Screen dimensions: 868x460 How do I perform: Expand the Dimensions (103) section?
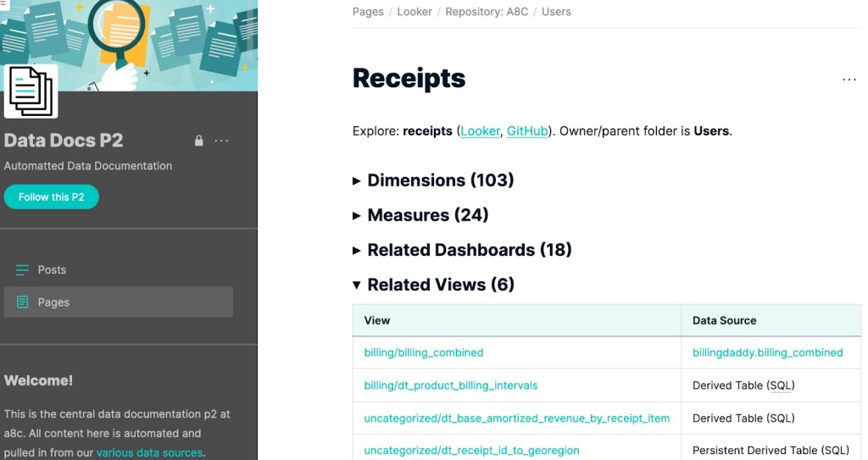click(433, 180)
